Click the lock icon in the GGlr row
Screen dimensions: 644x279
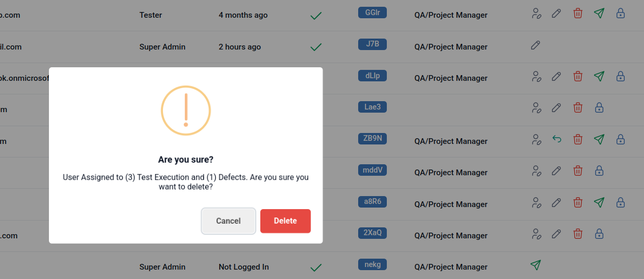[621, 14]
